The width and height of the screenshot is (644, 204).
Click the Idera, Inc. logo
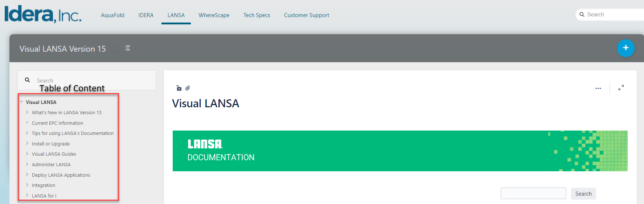pyautogui.click(x=43, y=15)
